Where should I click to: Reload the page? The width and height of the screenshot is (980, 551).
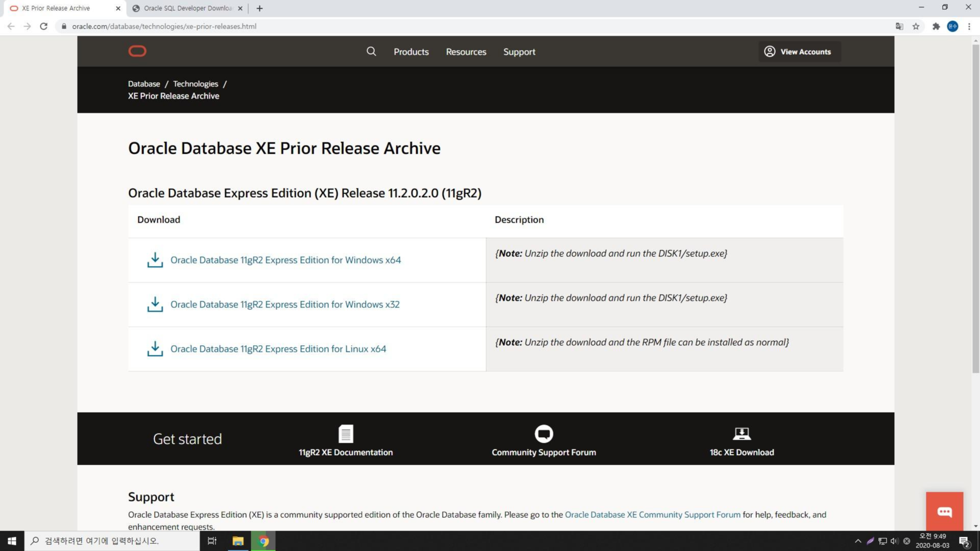click(43, 26)
